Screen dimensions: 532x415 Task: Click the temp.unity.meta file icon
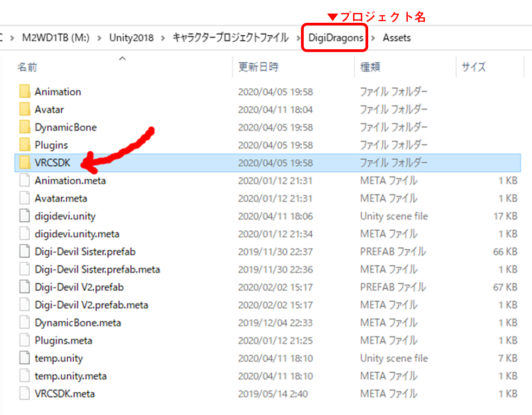coord(24,375)
